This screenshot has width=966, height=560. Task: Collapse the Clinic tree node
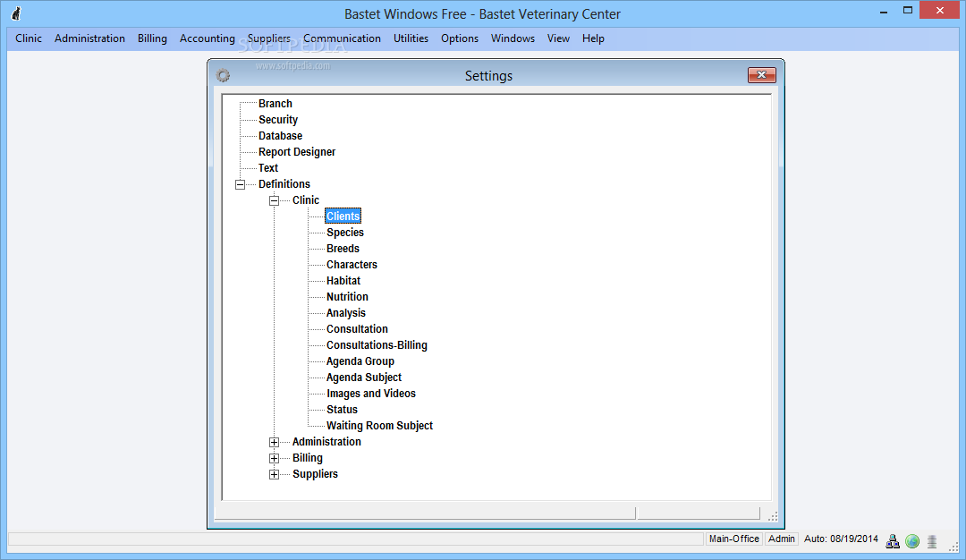tap(275, 200)
